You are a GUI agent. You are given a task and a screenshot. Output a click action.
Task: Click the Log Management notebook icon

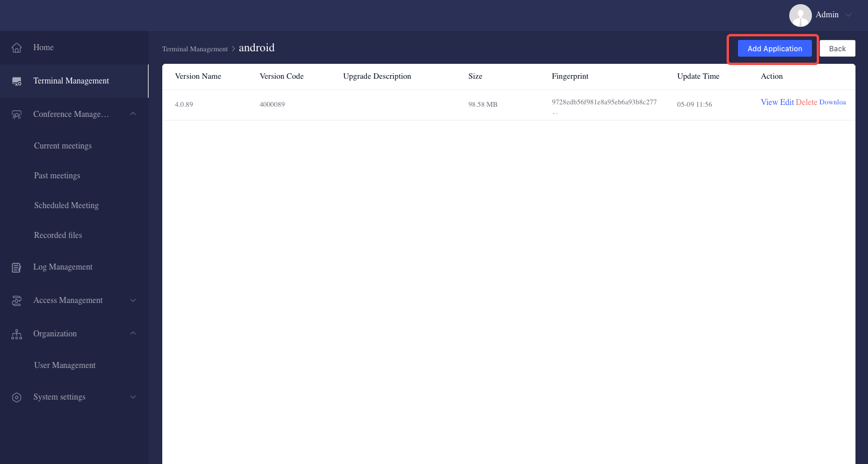[17, 267]
